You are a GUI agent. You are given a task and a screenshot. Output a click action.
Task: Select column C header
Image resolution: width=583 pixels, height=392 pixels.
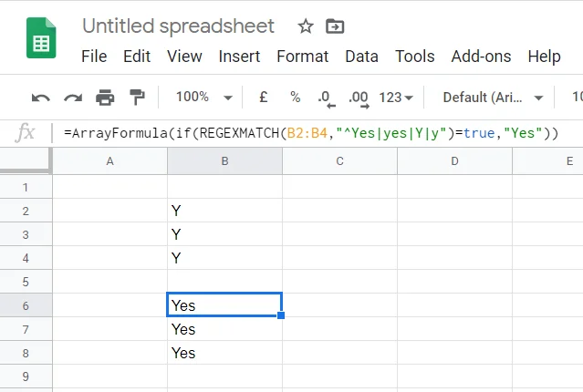pos(339,161)
